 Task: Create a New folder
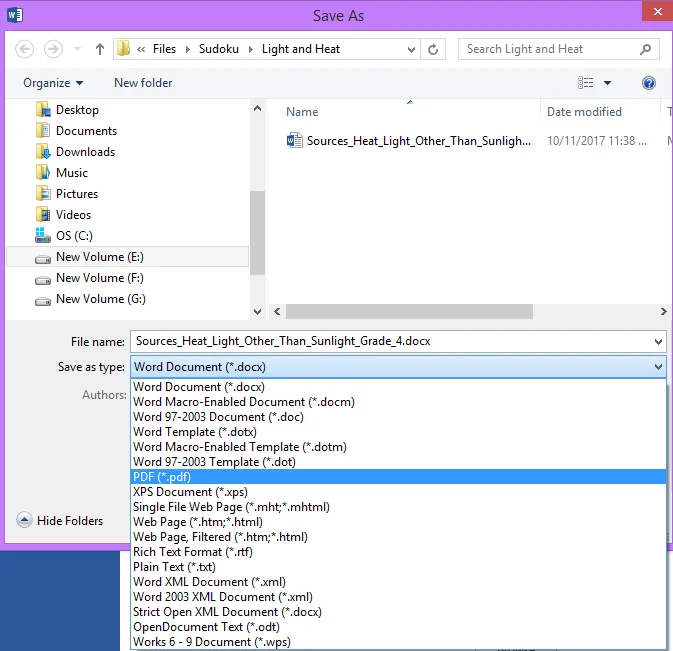[143, 83]
